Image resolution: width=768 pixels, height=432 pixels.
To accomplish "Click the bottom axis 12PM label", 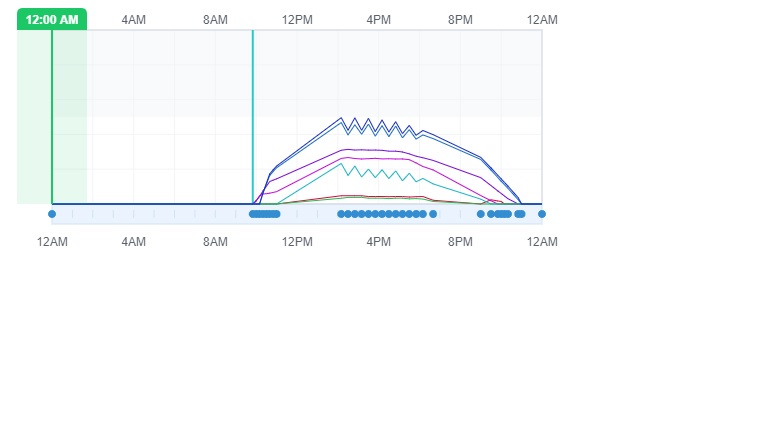I will tap(297, 242).
